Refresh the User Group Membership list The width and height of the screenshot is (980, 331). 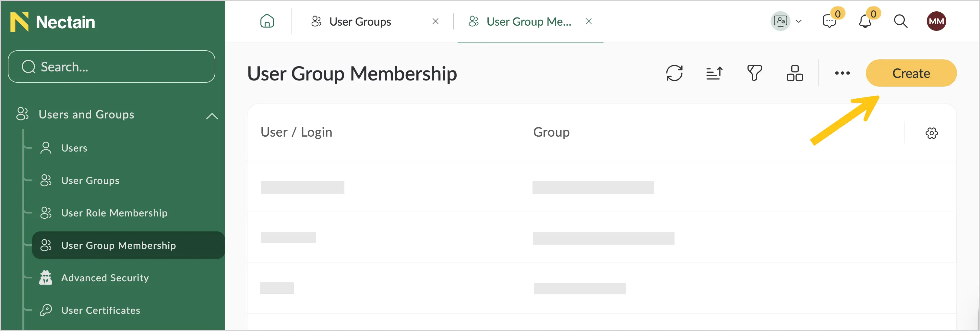click(674, 73)
